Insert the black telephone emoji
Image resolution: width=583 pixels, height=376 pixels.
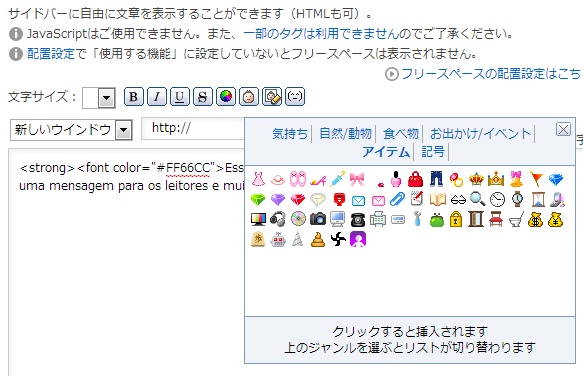tap(357, 220)
